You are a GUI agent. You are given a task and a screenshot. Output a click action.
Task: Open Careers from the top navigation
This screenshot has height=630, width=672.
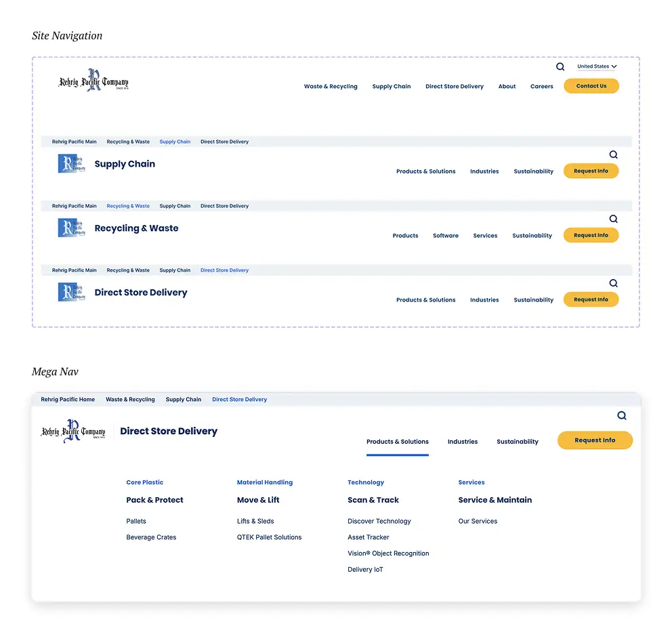(542, 87)
